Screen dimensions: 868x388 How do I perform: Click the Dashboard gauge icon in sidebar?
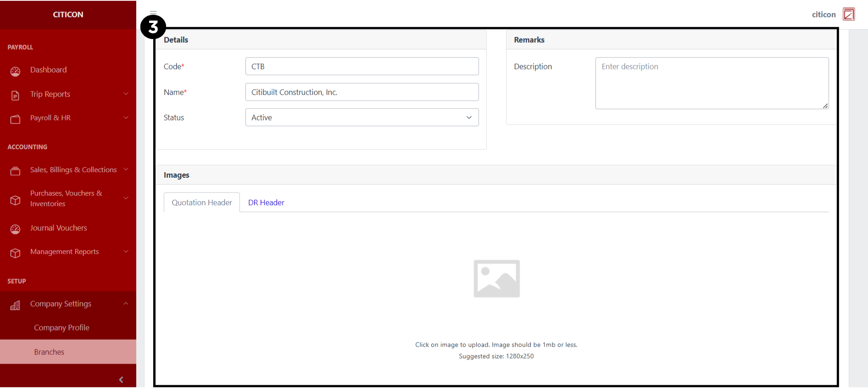(x=15, y=71)
